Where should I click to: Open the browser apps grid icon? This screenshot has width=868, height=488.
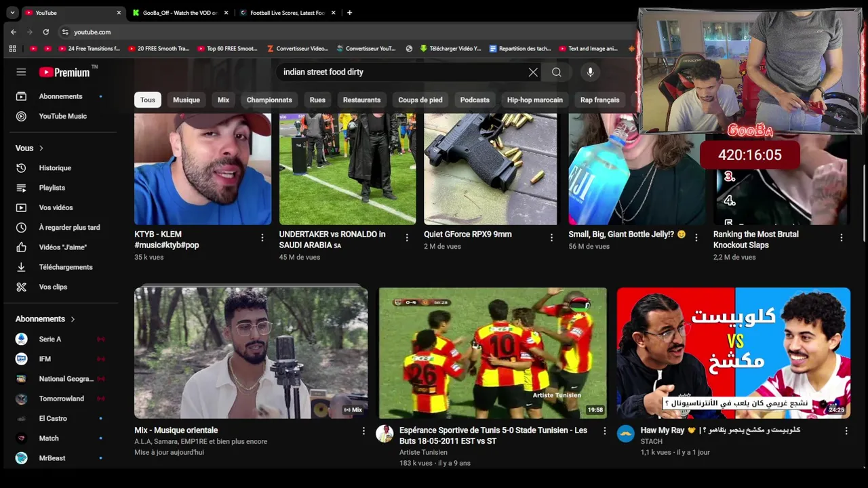pos(12,49)
